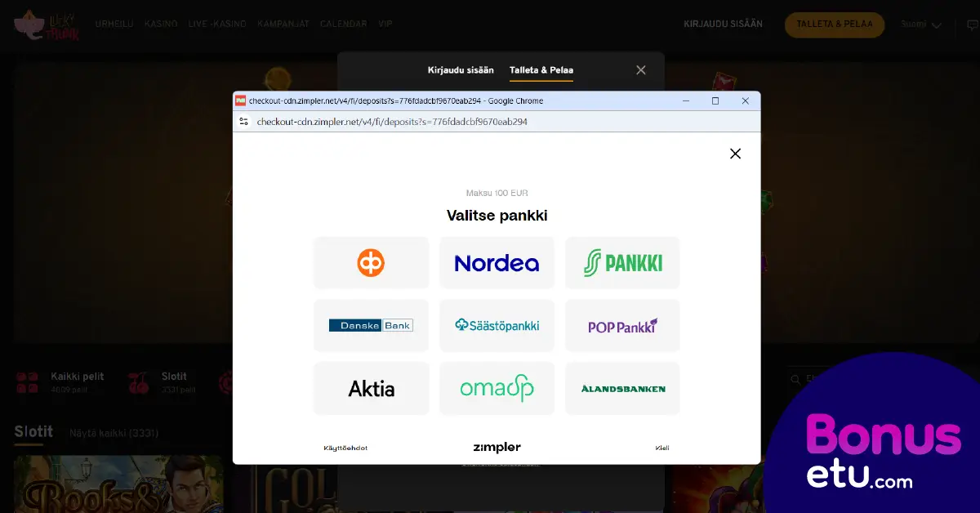Close the login/deposit dialog behind the popup
The width and height of the screenshot is (980, 513).
click(641, 70)
